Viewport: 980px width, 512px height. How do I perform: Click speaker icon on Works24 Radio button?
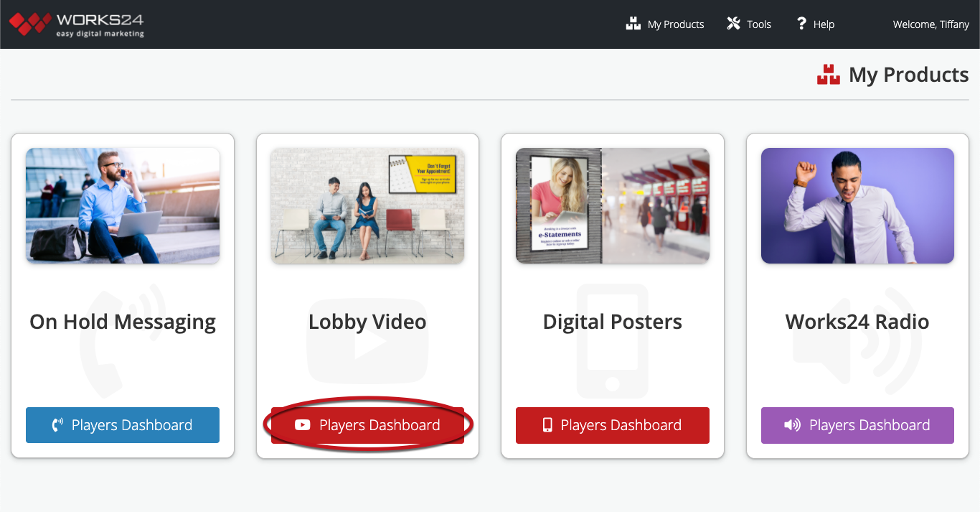(792, 425)
